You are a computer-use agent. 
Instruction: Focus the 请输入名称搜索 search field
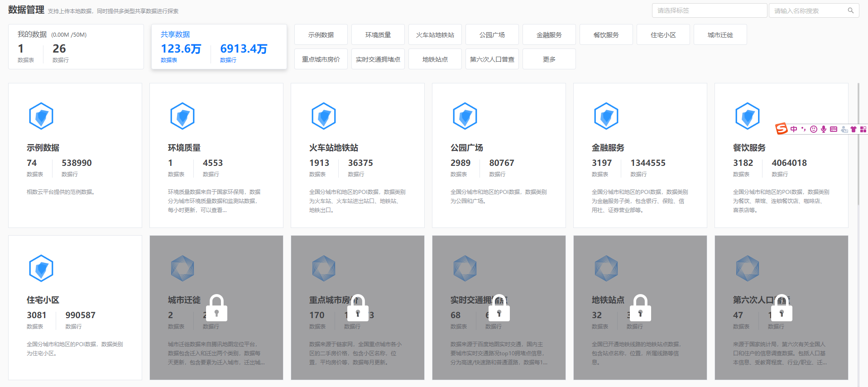(x=814, y=10)
